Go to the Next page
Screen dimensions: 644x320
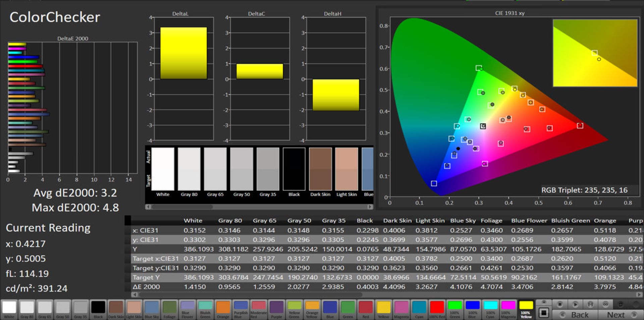(616, 315)
